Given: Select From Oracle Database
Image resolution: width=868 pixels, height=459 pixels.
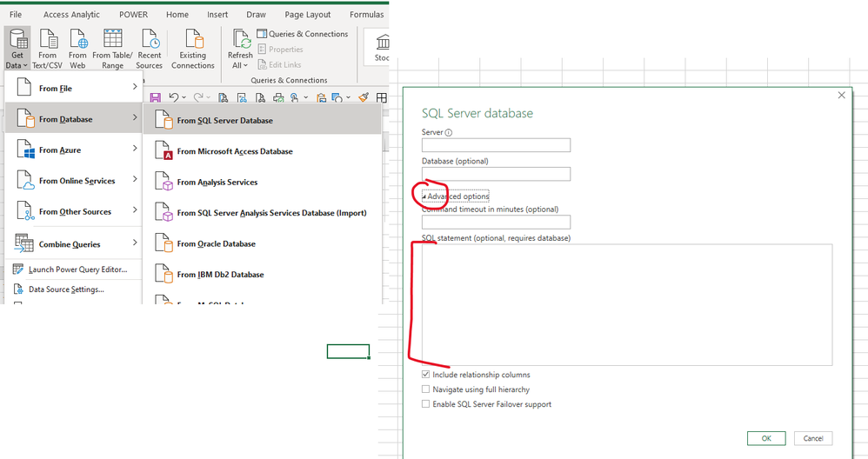Looking at the screenshot, I should tap(263, 243).
